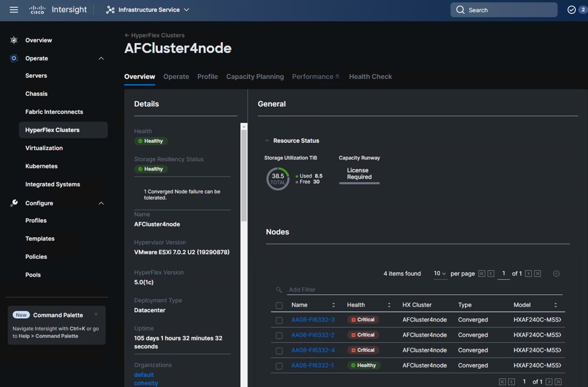Go back via HyperFlex Clusters arrow
588x387 pixels.
tap(127, 35)
